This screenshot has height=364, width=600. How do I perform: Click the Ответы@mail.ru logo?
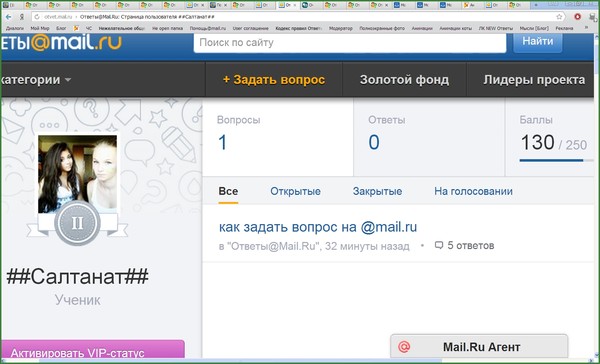pos(61,42)
